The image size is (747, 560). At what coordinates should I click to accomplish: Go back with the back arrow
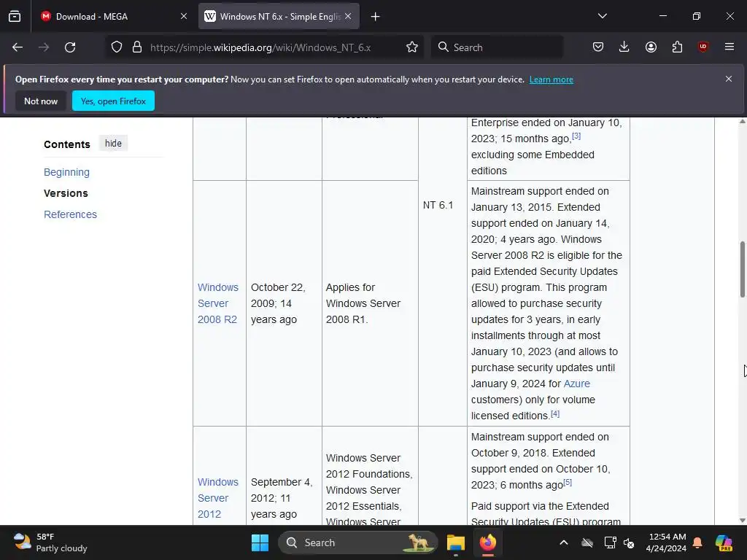[18, 47]
